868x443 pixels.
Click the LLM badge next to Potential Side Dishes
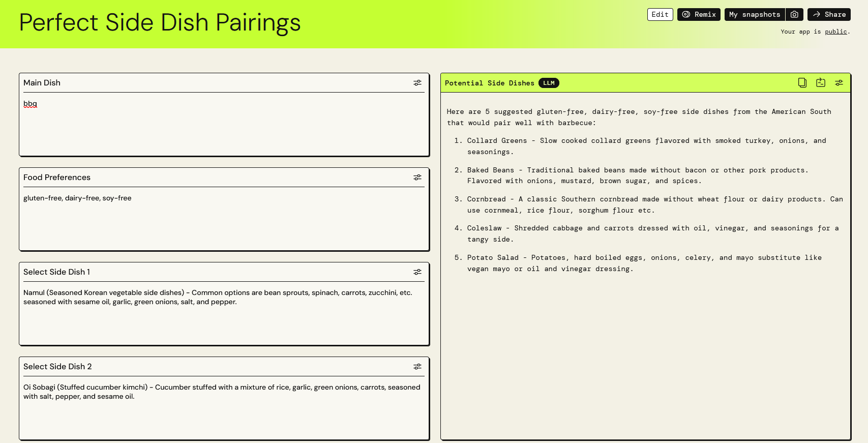(549, 83)
